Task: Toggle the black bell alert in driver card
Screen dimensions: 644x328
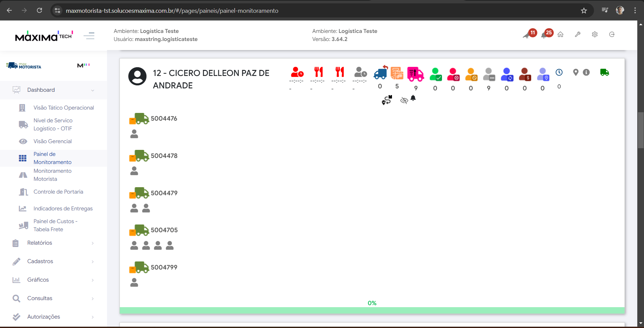Action: point(413,98)
